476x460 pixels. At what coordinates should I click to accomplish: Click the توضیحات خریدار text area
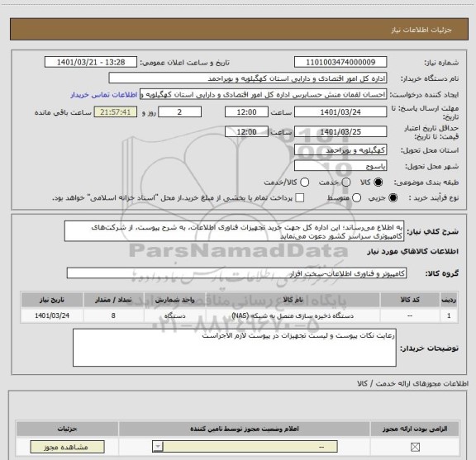click(235, 348)
